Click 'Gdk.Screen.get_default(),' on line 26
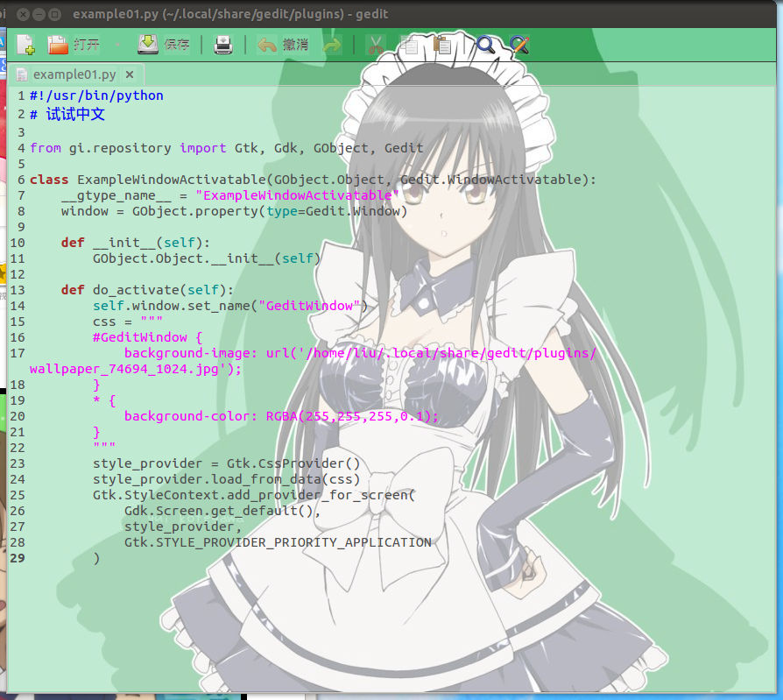783x700 pixels. click(x=222, y=511)
